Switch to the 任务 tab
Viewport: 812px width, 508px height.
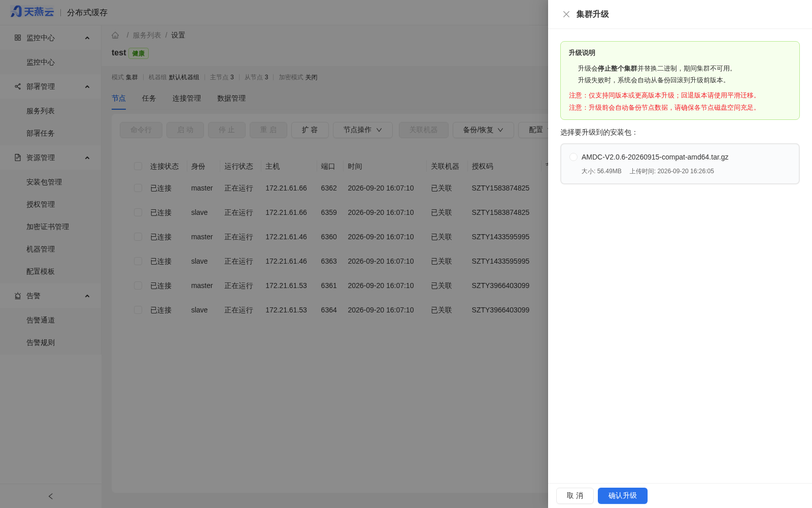149,99
